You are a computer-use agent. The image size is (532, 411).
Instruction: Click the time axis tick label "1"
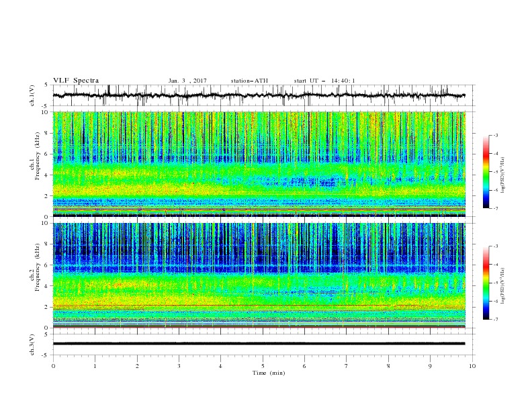[95, 366]
